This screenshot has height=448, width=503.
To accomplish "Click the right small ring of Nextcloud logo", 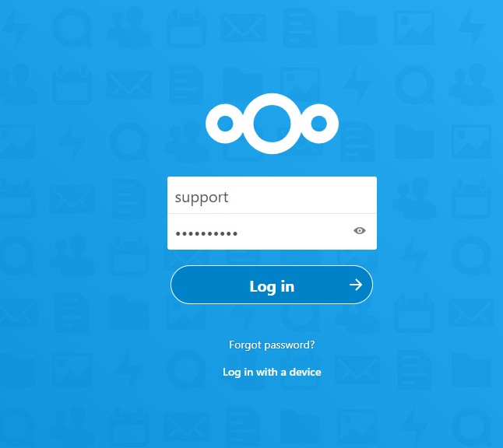I will point(319,124).
